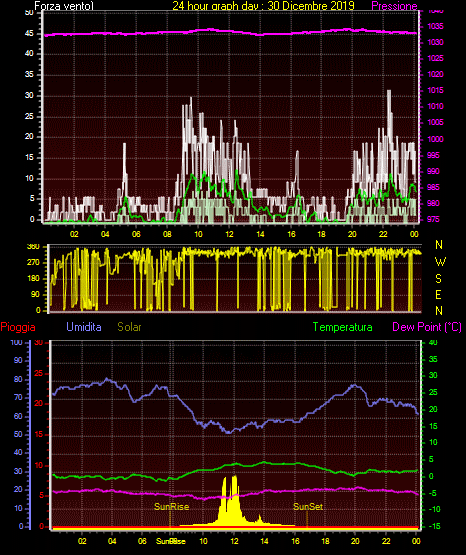Click the '12' hour label under wind graph

click(229, 234)
